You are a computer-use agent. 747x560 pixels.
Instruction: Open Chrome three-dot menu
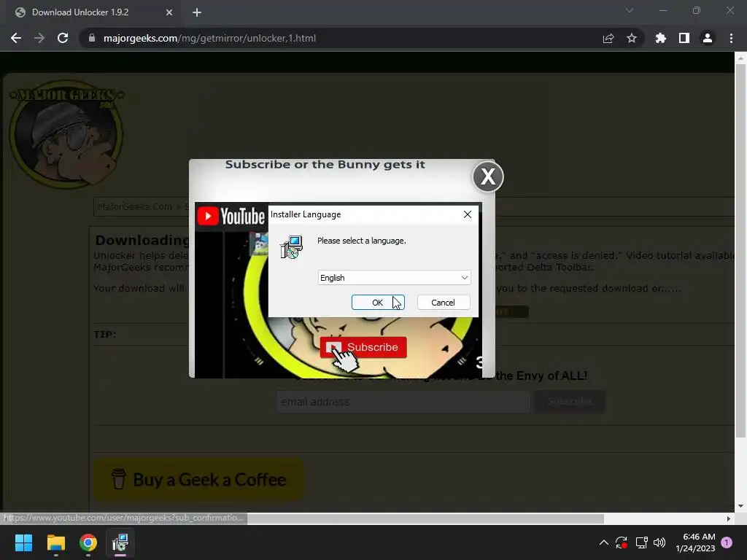731,38
